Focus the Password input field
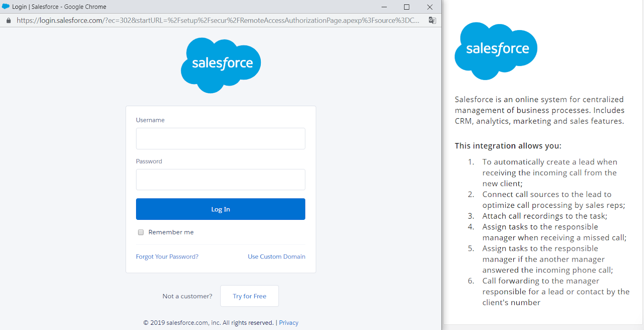The height and width of the screenshot is (330, 644). pyautogui.click(x=221, y=180)
